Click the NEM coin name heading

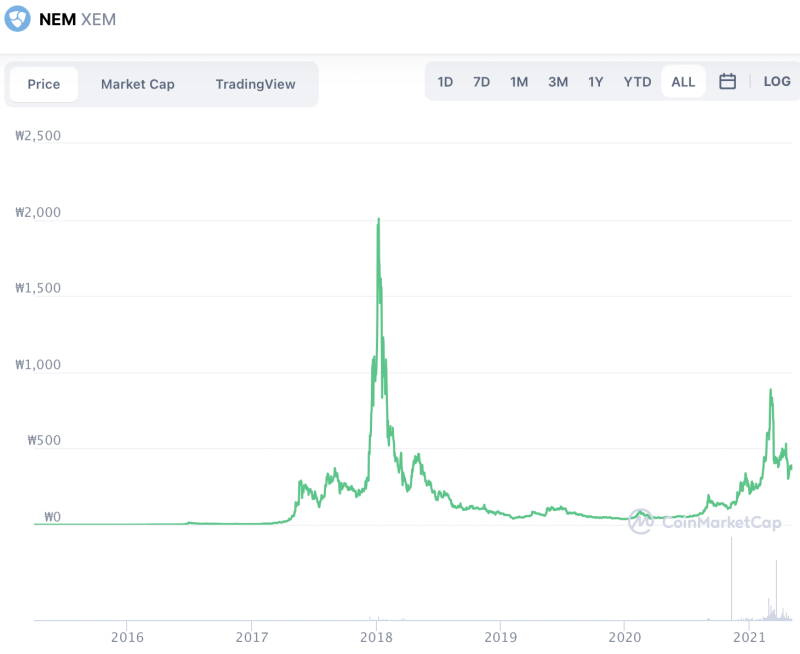(58, 19)
